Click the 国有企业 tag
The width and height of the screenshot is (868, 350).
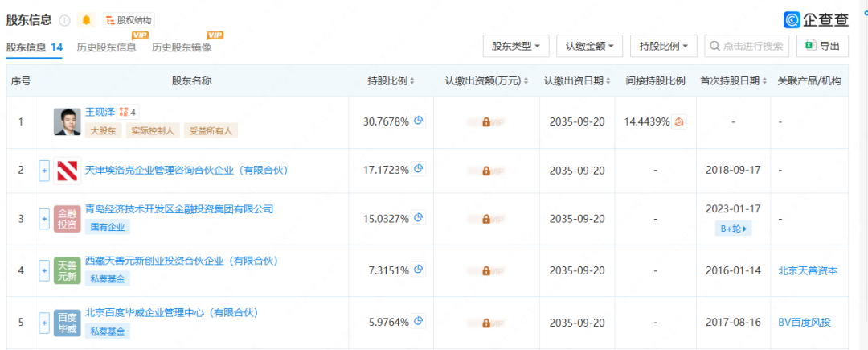[108, 227]
